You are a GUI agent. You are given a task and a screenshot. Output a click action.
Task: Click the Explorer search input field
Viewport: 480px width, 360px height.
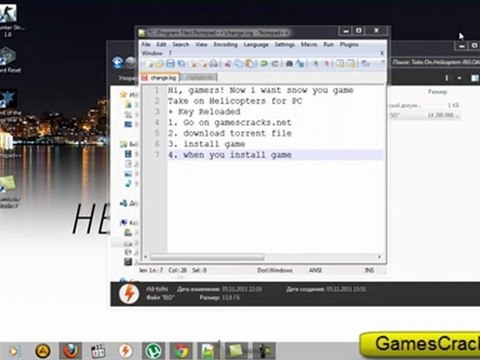pos(435,62)
